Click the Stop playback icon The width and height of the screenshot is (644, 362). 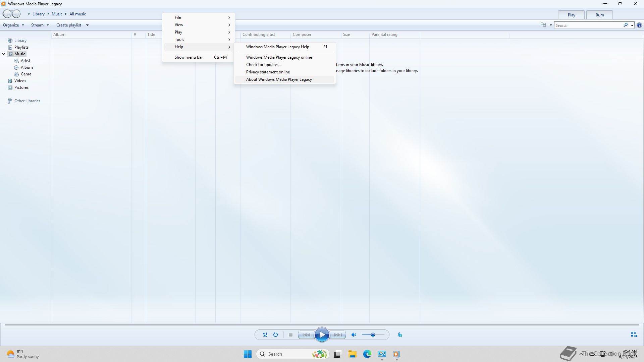290,335
